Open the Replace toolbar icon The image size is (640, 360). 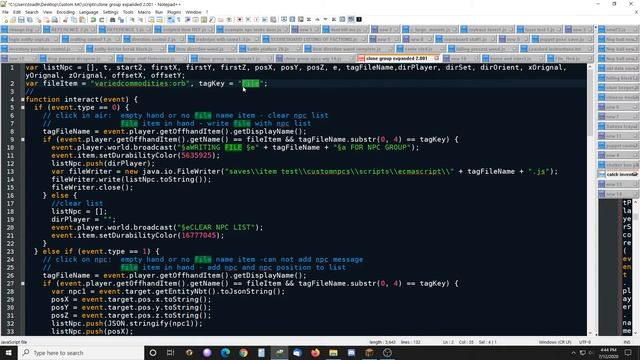coord(121,20)
